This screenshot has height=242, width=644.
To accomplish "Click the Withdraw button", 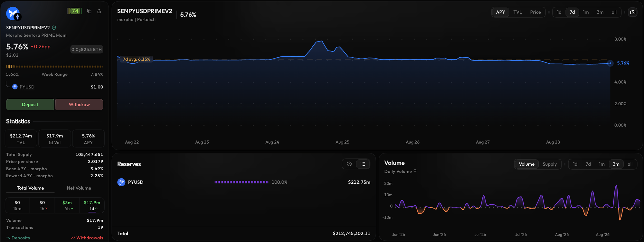I will (79, 105).
